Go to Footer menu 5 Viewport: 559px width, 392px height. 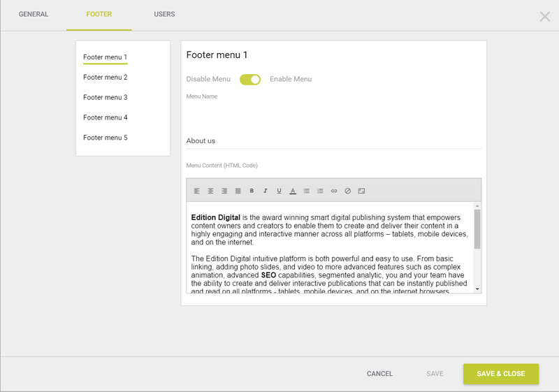click(x=106, y=138)
